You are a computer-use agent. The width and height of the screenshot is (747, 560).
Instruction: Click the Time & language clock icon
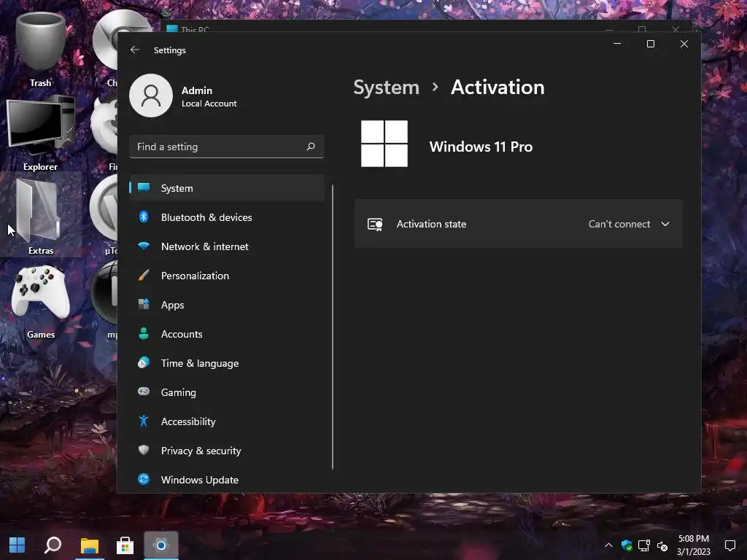(x=144, y=362)
